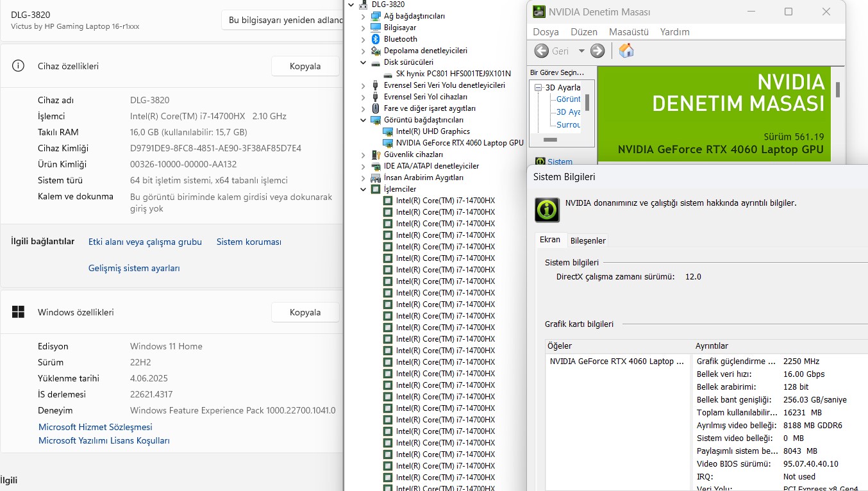Viewport: 868px width, 491px height.
Task: Click the info icon beside Cihaz özellikleri
Action: pyautogui.click(x=18, y=66)
